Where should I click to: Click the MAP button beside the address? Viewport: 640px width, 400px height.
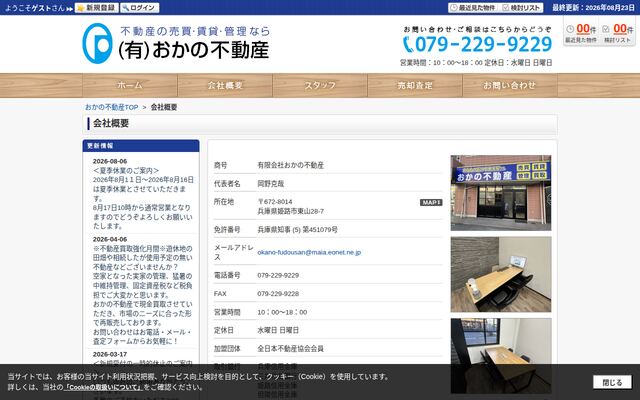431,202
